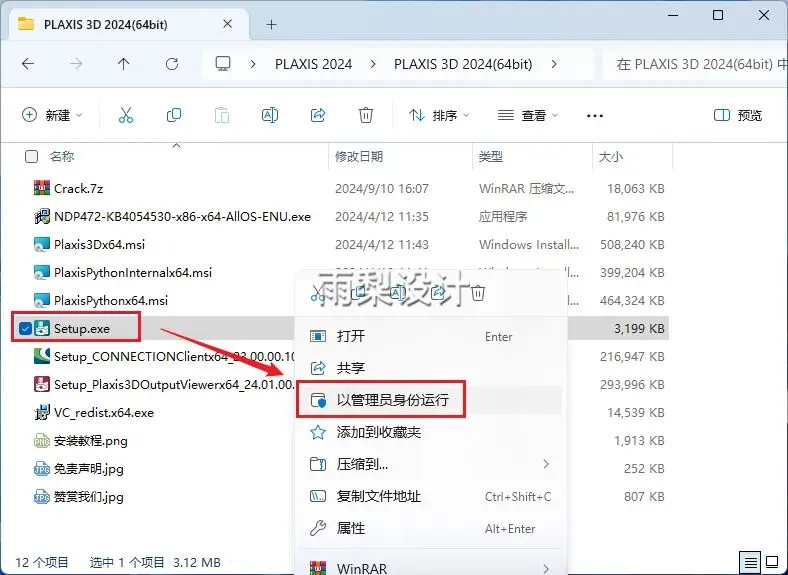Toggle the 预览 preview pane

[x=738, y=116]
